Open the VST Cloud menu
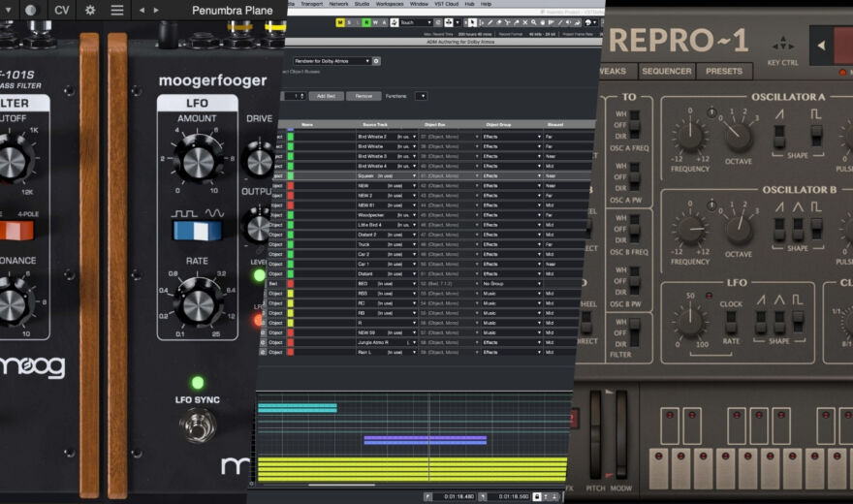Viewport: 853px width, 504px height. click(x=447, y=4)
